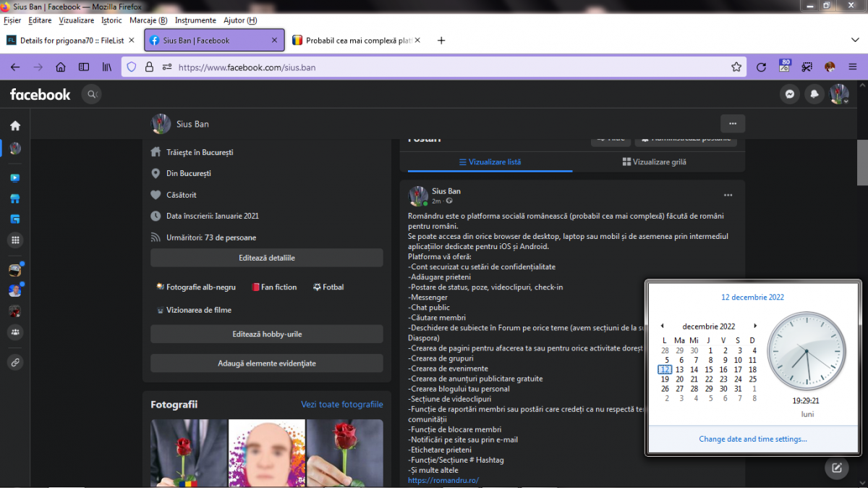Click the Editează detaliile button
The width and height of the screenshot is (868, 488).
266,258
